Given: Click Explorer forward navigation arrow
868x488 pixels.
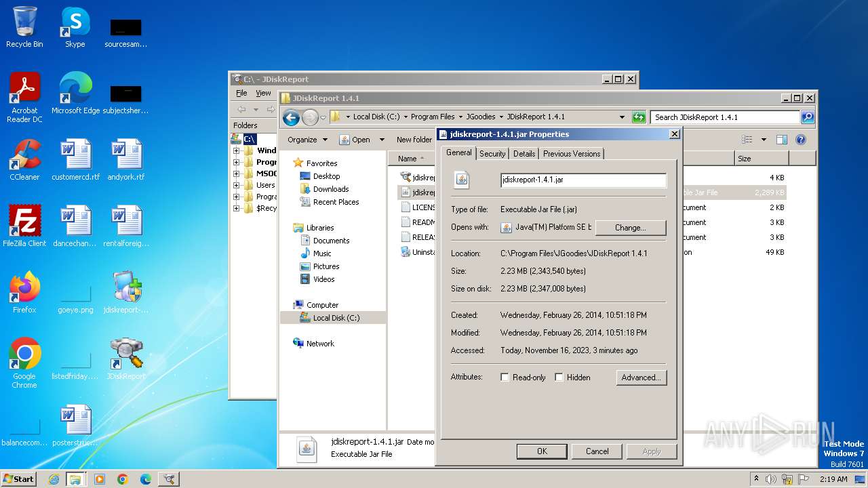Looking at the screenshot, I should (310, 117).
